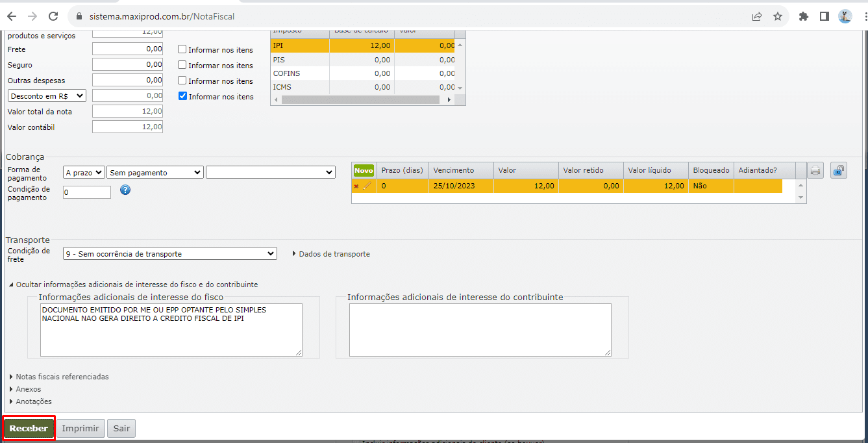Click the 'Valor líquido' column header
Screen dimensions: 868x443
(x=656, y=170)
